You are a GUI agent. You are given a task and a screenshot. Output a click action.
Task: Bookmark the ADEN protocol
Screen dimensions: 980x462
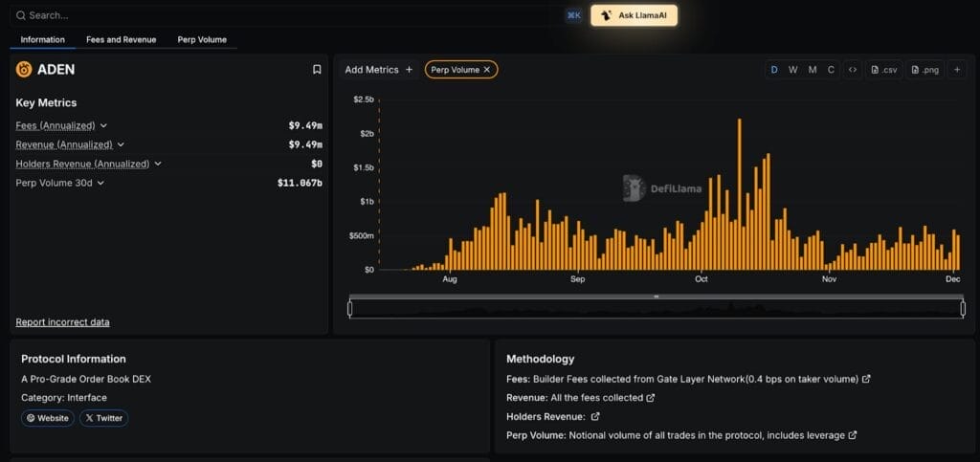click(317, 69)
